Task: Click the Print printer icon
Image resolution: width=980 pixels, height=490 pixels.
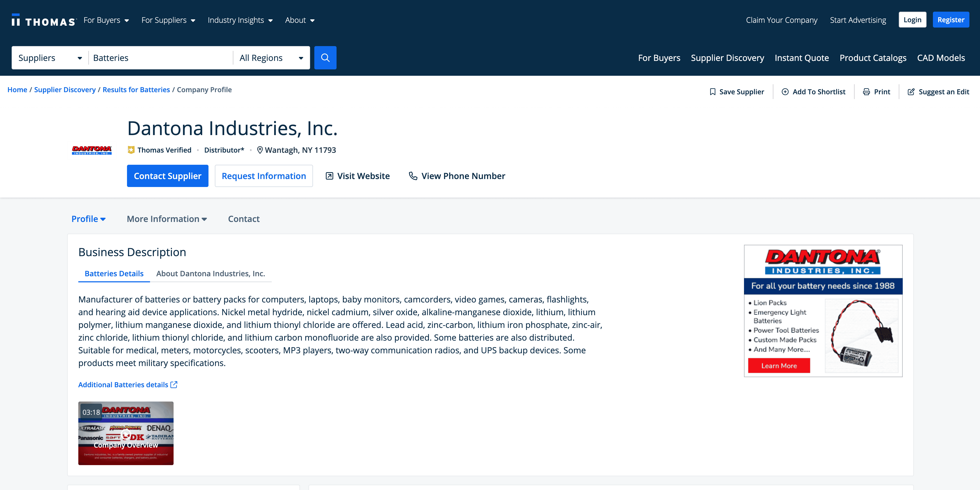Action: (866, 92)
